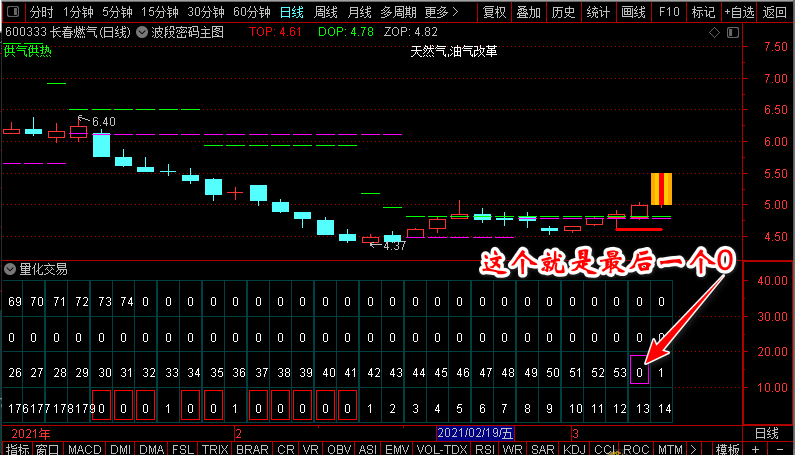Viewport: 795px width, 455px height.
Task: Switch to the 周线 weekly chart tab
Action: tap(326, 12)
